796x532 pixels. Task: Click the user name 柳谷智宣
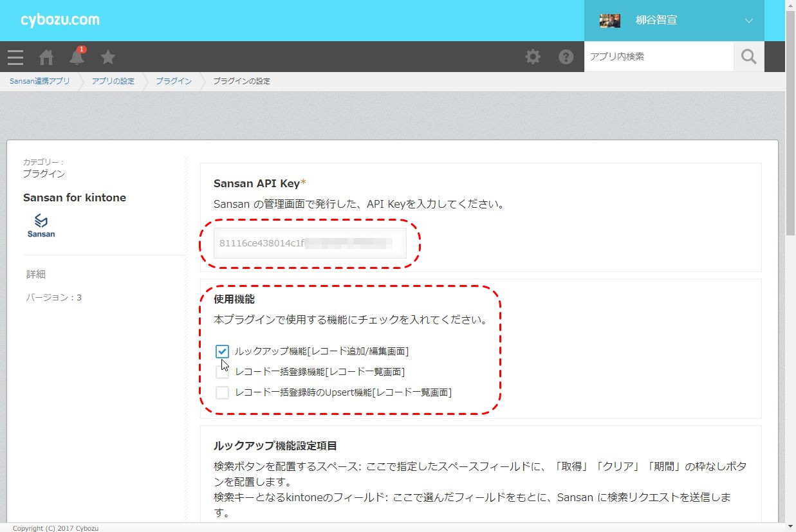pos(656,21)
